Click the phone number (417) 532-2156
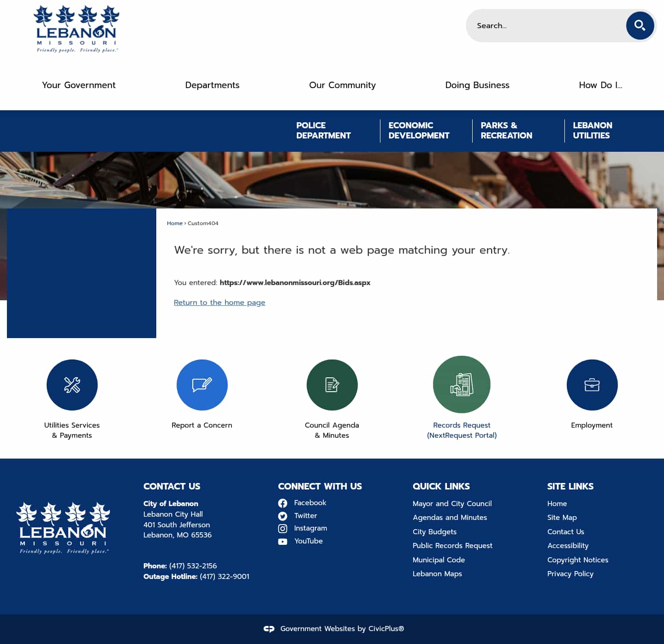 click(193, 566)
